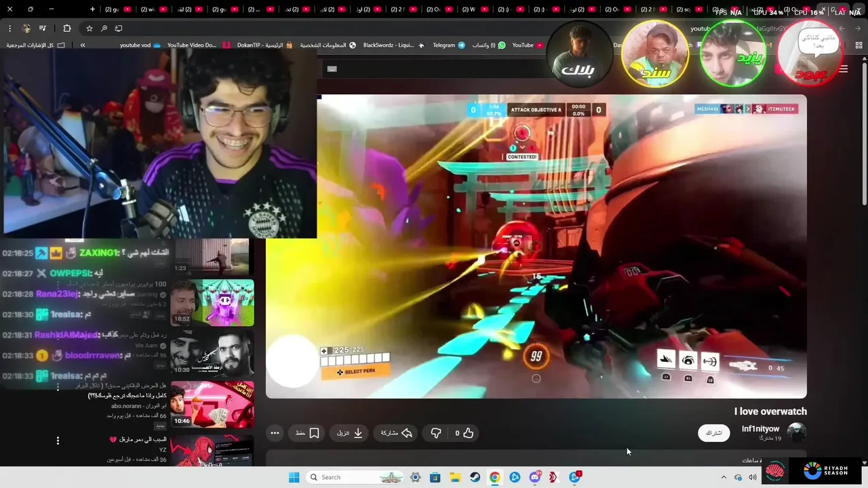Open options menu for YZ channel video

tap(58, 441)
